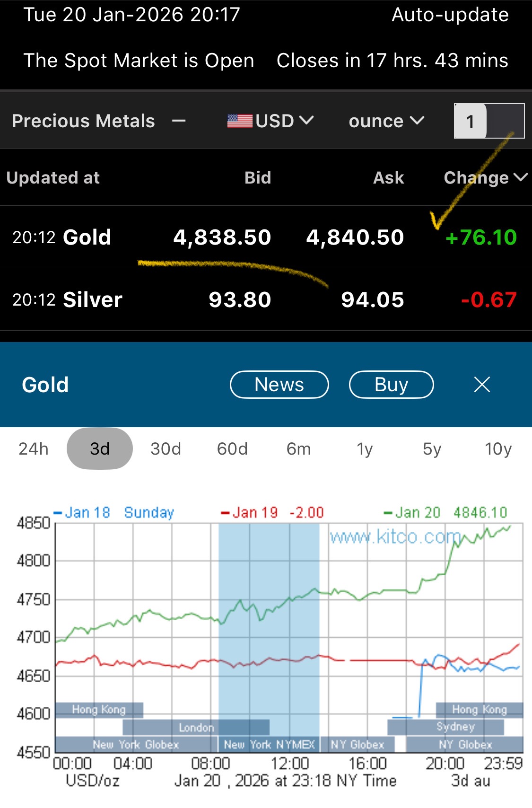Switch to 5y chart range
The width and height of the screenshot is (532, 808).
point(432,448)
